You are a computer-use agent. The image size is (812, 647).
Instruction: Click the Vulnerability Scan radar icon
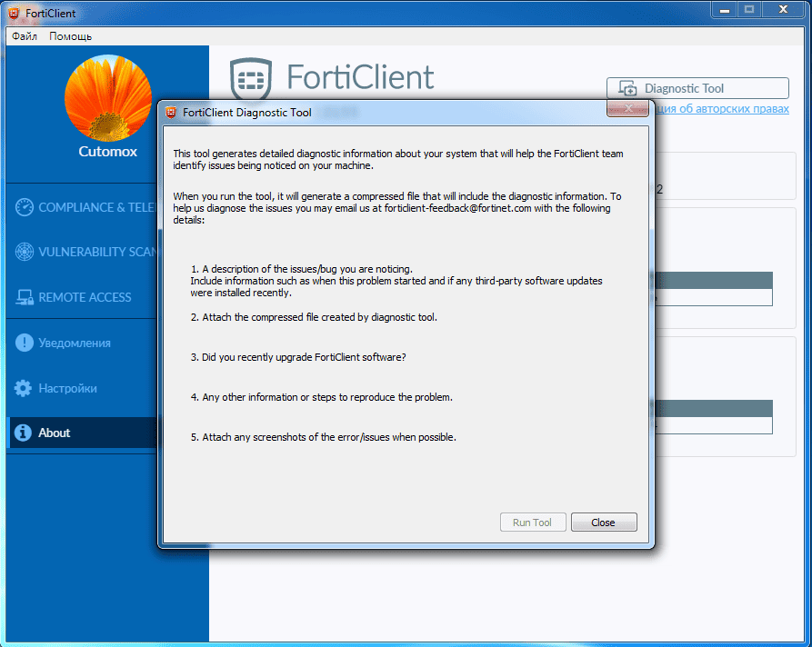pos(24,252)
